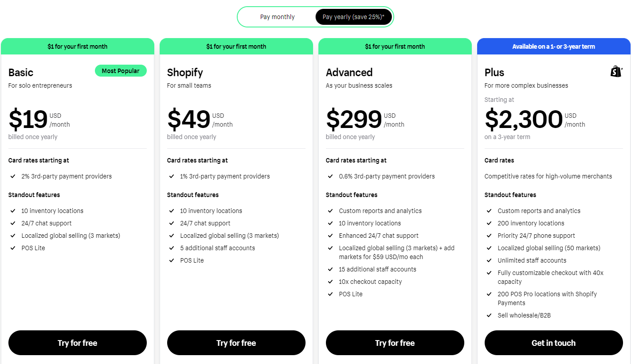The image size is (631, 364).
Task: Click the $2,300 Plus price
Action: (x=524, y=120)
